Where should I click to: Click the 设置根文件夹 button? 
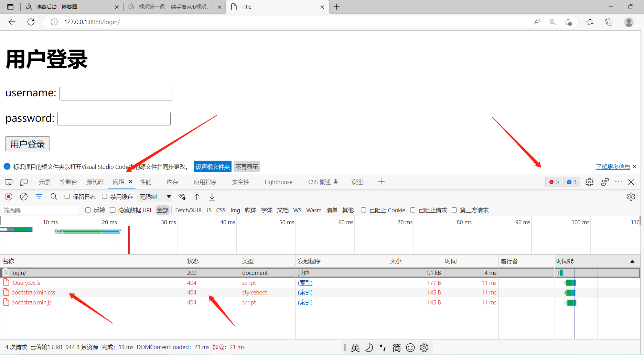coord(213,167)
